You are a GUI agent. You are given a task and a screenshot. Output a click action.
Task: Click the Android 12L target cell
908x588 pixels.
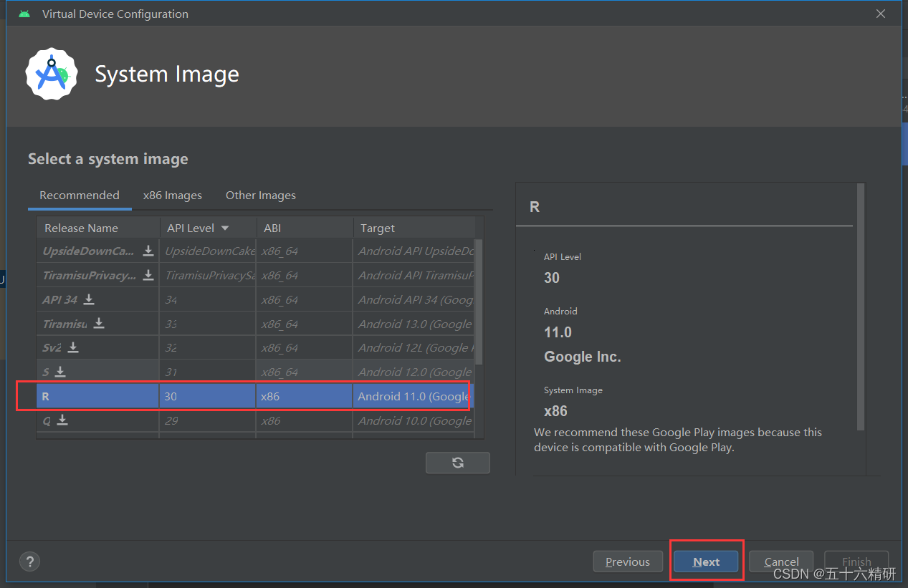(414, 347)
